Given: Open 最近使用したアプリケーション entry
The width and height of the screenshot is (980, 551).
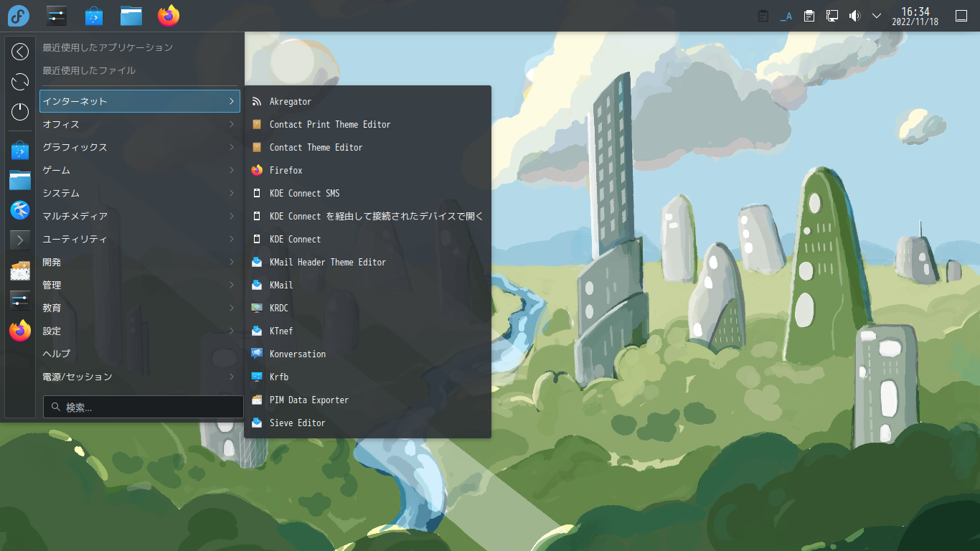Looking at the screenshot, I should click(x=140, y=47).
